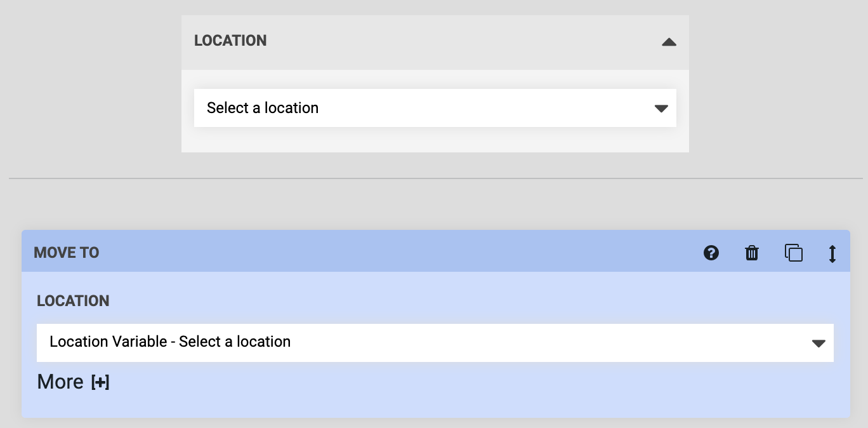Expand options with the [+] icon
Screen dimensions: 868x428
(100, 382)
